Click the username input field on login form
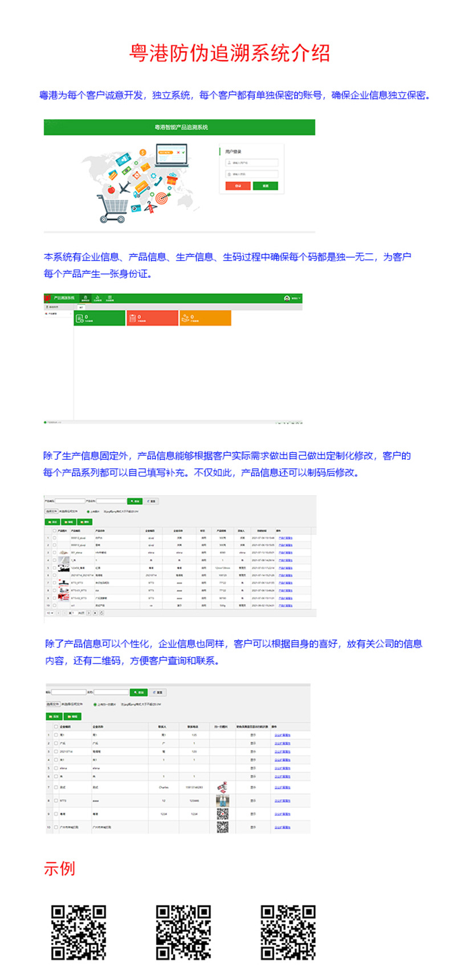 tap(251, 163)
